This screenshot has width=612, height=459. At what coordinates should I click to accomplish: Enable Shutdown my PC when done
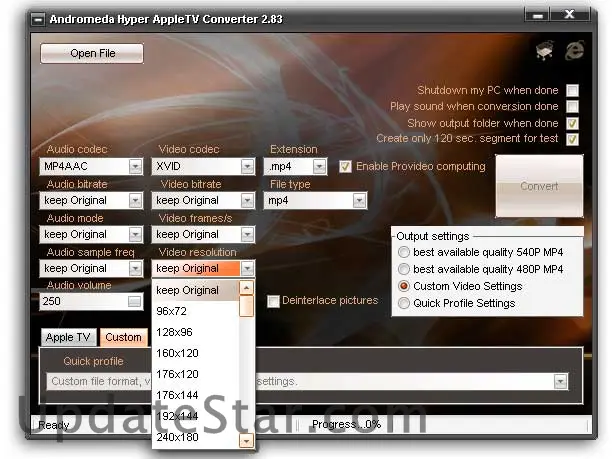573,91
